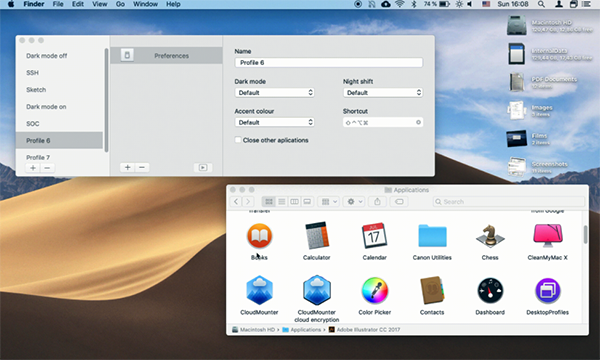This screenshot has height=360, width=600.
Task: Open the Color Picker app icon
Action: (374, 290)
